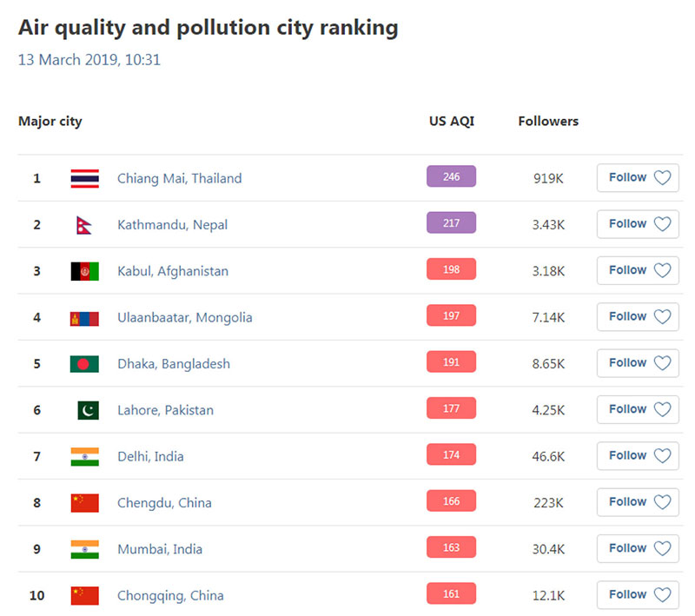Click the Nepal flag icon

[x=84, y=225]
